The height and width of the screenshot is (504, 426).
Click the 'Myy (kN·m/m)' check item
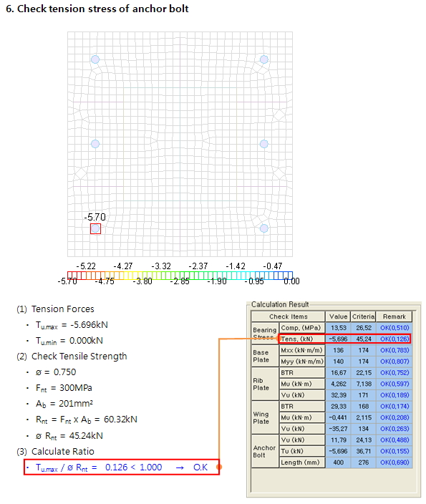click(x=301, y=362)
